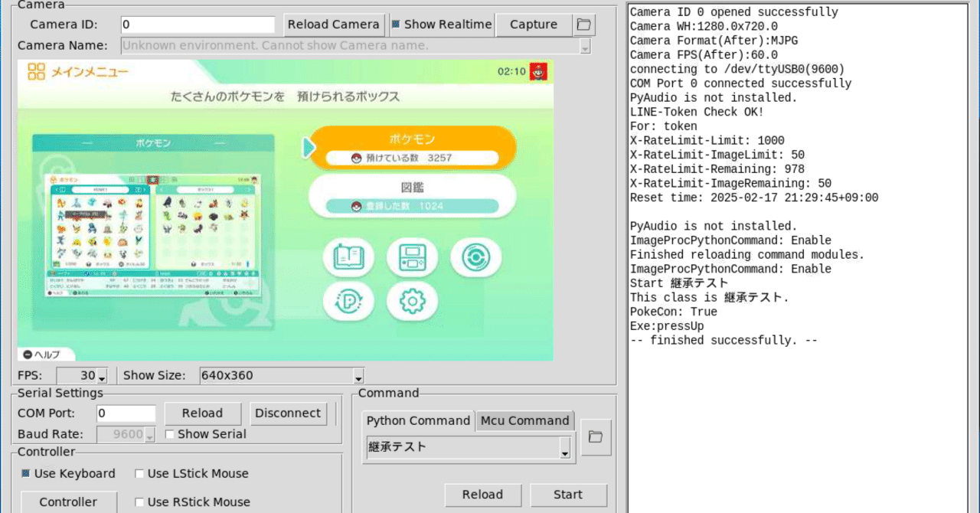Click the メインメニュー grid icon top left
Viewport: 980px width, 513px height.
[x=38, y=71]
